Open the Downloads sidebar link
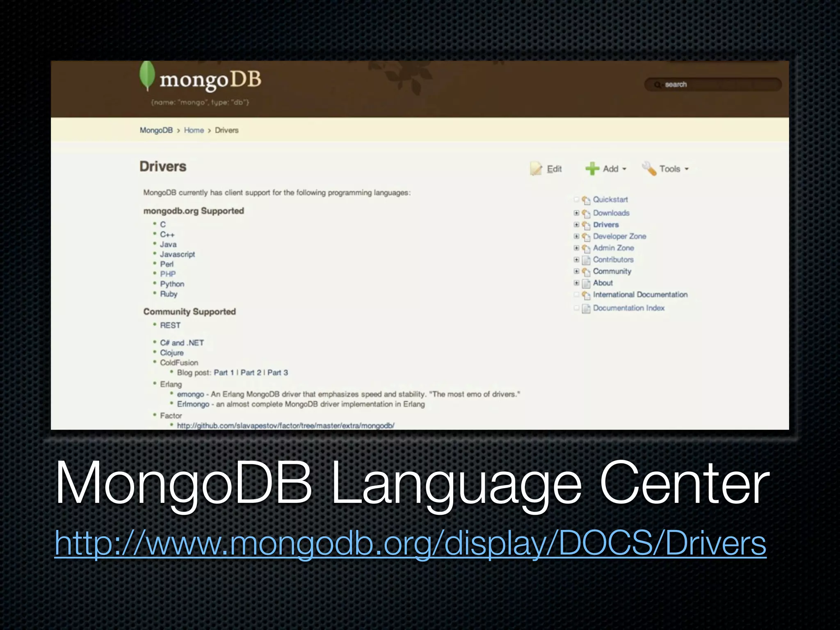 (611, 213)
